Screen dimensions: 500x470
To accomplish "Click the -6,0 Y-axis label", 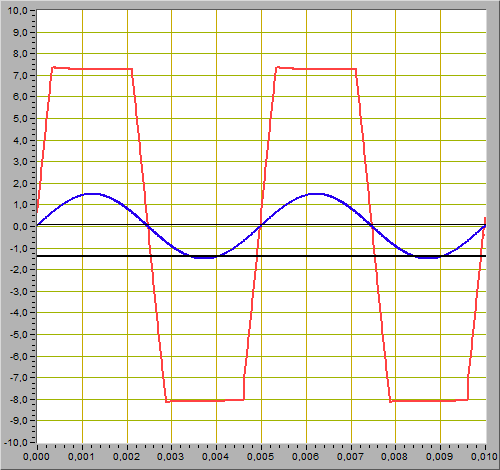I will coord(18,356).
